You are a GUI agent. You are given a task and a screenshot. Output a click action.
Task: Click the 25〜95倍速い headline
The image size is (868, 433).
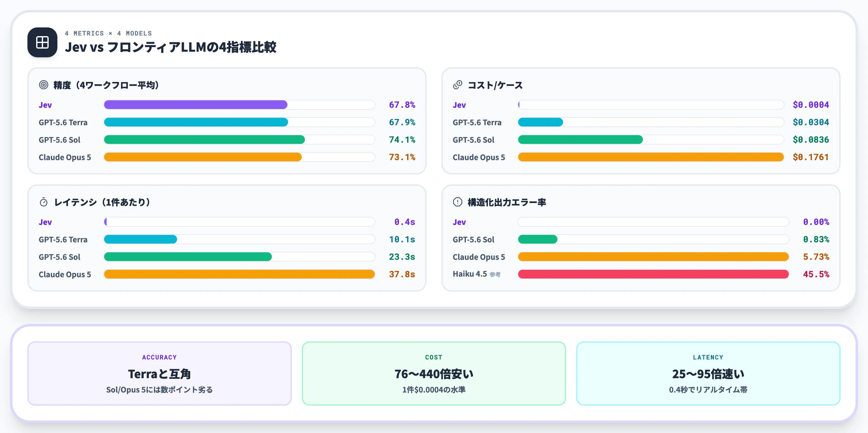[x=708, y=374]
